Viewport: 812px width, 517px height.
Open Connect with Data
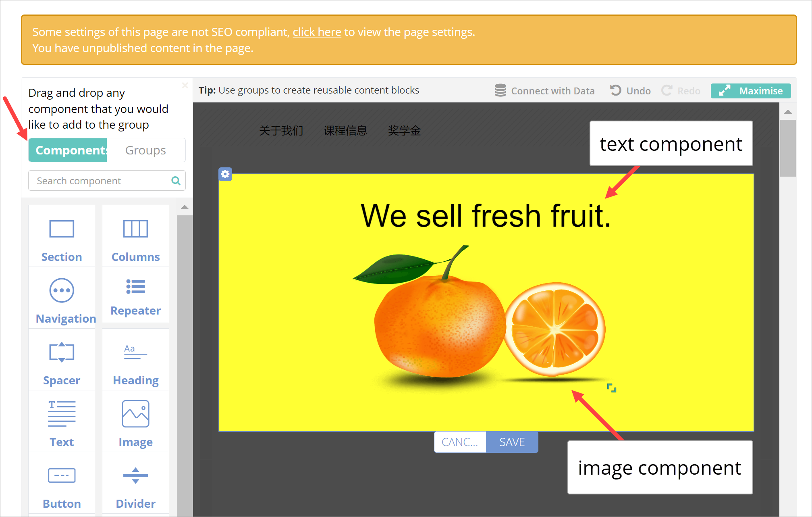click(545, 91)
